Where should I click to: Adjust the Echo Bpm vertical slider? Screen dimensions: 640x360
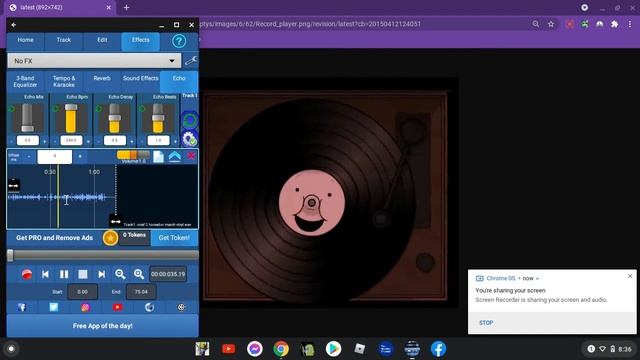tap(71, 118)
